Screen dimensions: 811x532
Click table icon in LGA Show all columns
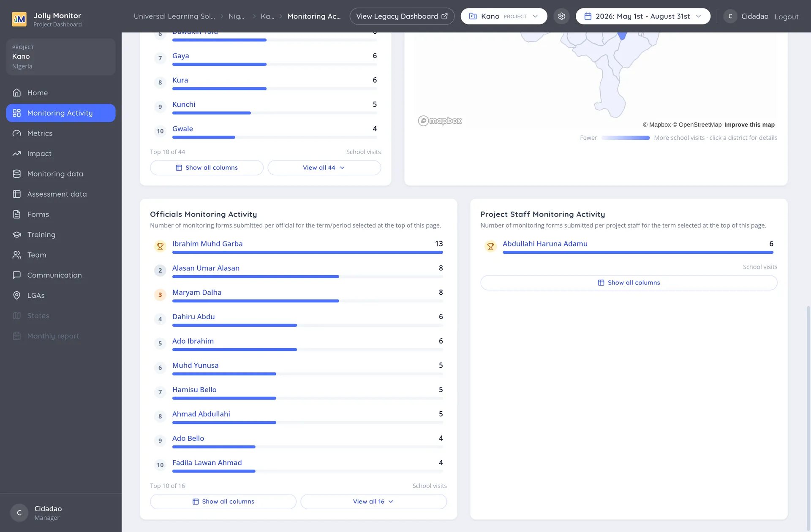(179, 168)
